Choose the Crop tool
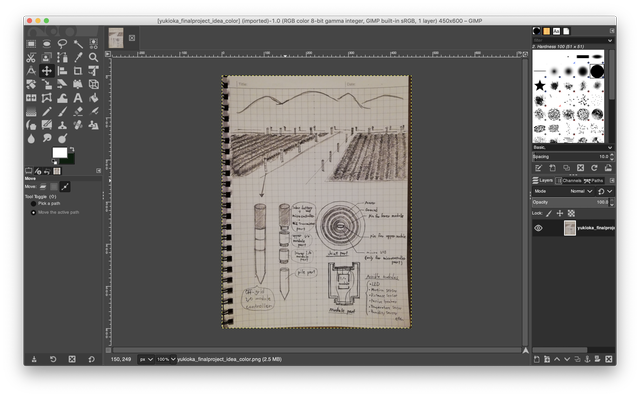The width and height of the screenshot is (640, 397). pos(78,71)
